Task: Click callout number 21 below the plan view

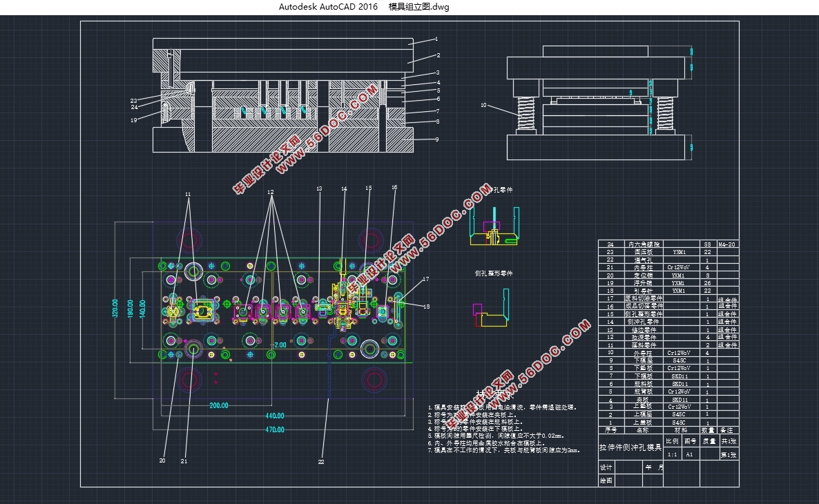Action: pyautogui.click(x=184, y=461)
